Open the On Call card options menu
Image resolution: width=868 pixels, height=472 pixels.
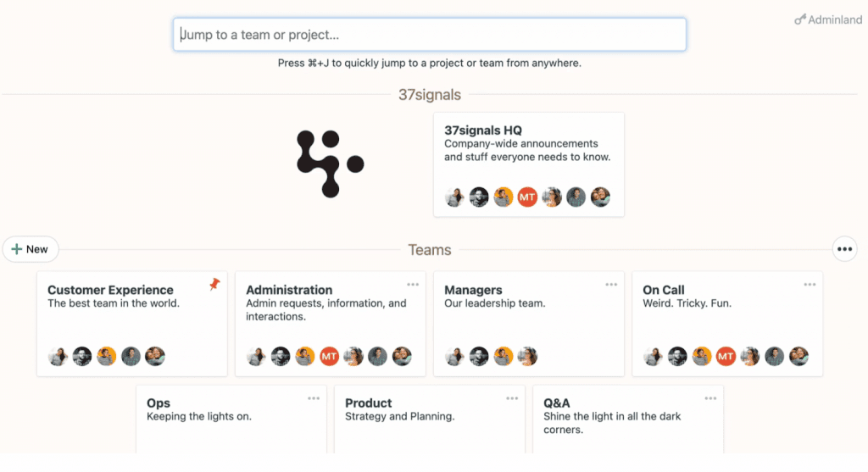pyautogui.click(x=810, y=285)
